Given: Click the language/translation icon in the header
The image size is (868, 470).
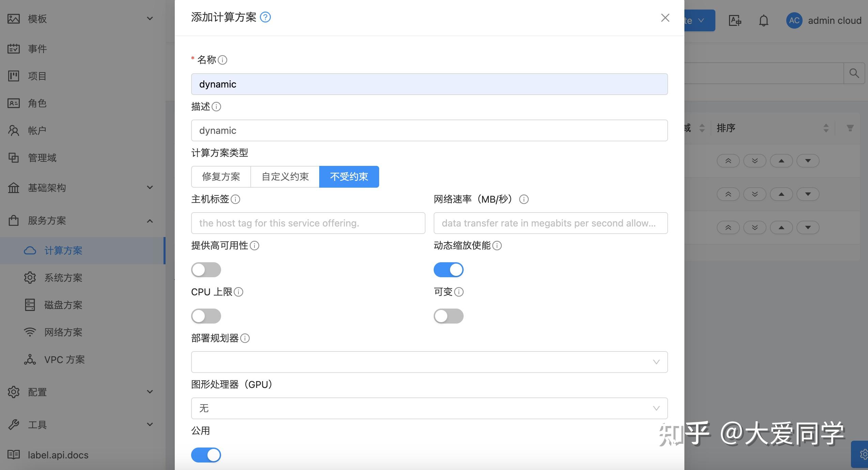Looking at the screenshot, I should pos(735,20).
